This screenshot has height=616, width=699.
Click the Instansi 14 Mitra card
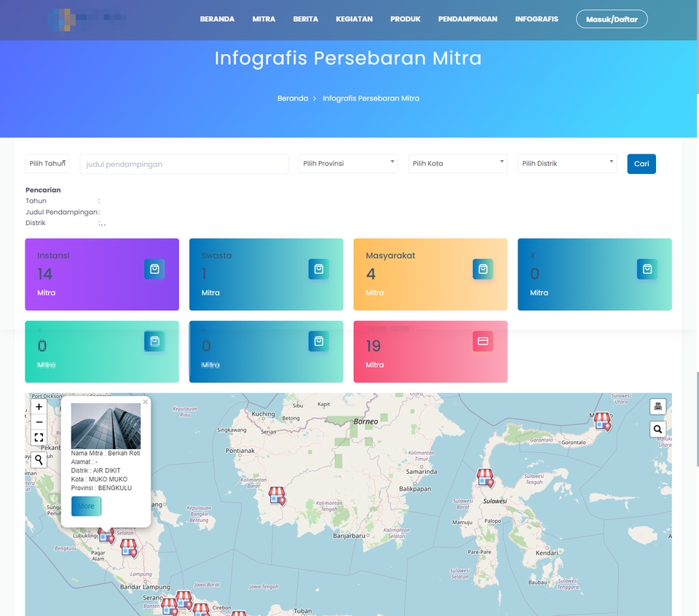point(102,274)
